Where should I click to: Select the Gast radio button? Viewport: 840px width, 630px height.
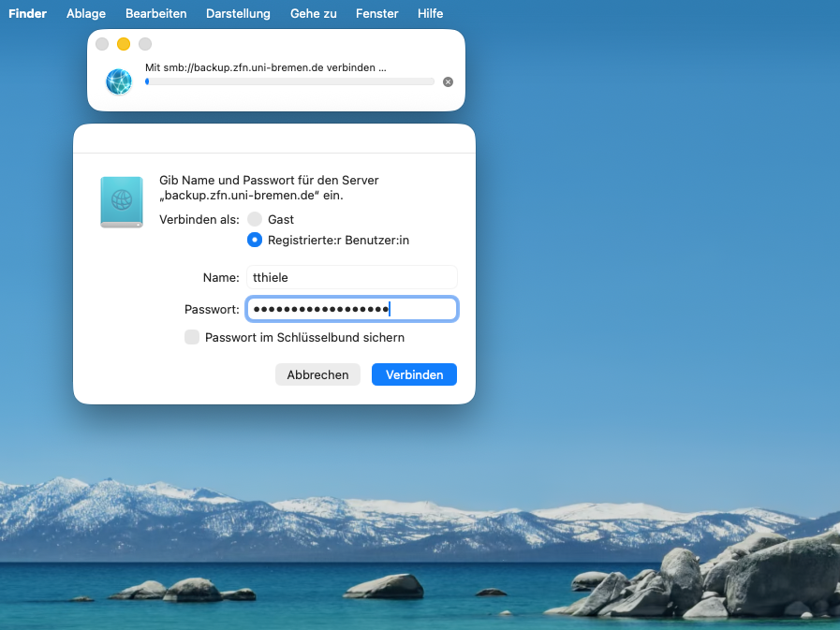255,219
